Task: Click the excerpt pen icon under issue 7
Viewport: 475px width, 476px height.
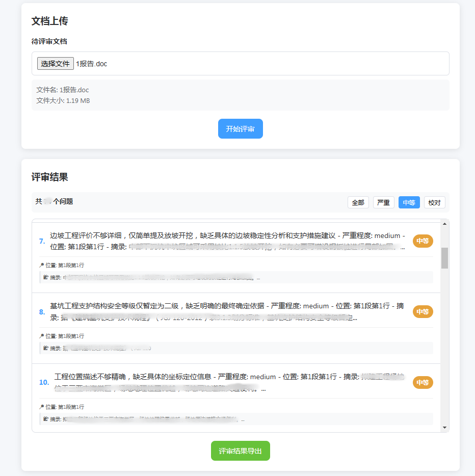Action: (45, 277)
